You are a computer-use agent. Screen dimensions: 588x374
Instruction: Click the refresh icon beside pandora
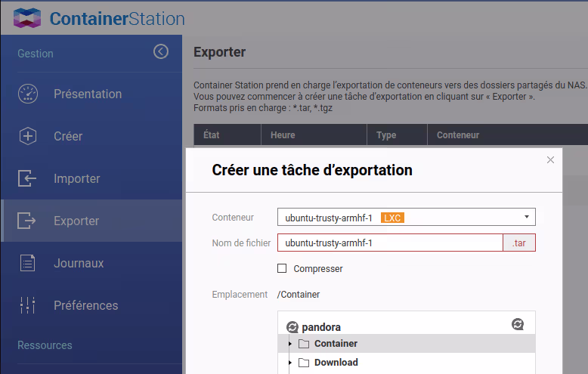(x=292, y=328)
